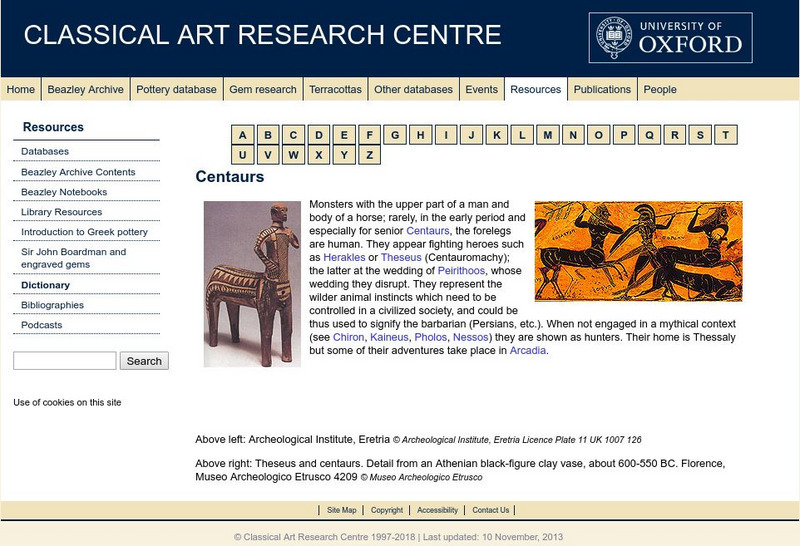Switch to the Gem research tab
The image size is (800, 546).
point(263,89)
